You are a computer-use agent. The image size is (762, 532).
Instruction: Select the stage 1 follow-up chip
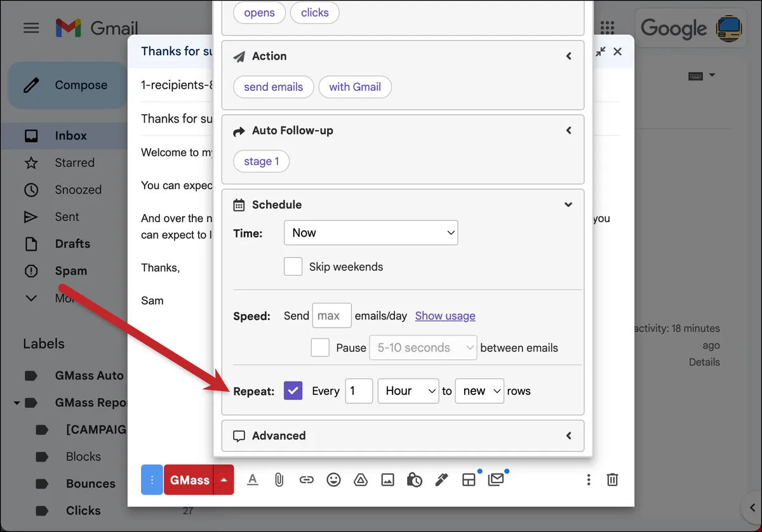pyautogui.click(x=262, y=161)
